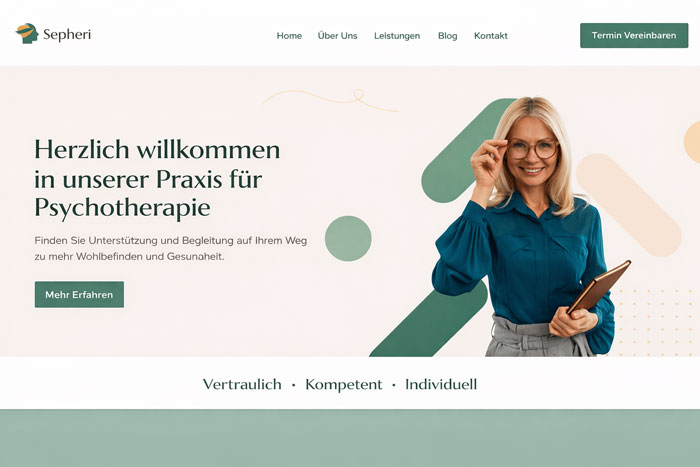This screenshot has width=700, height=467.
Task: Click the Sepheri brand name text
Action: click(x=67, y=34)
